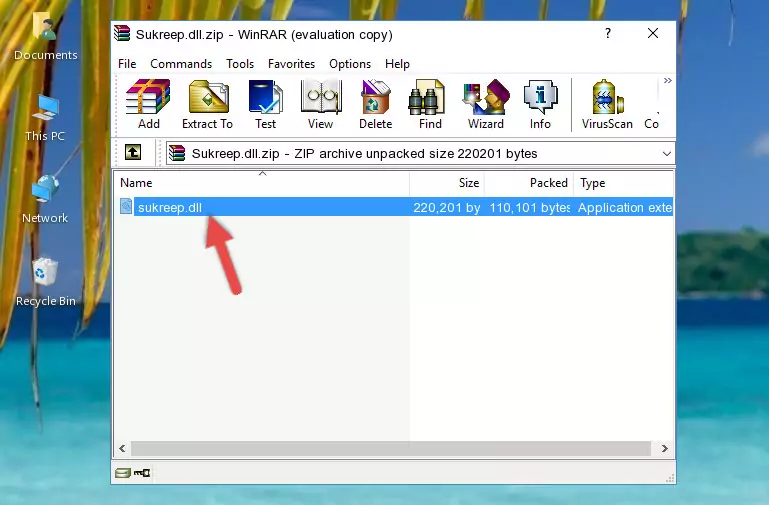Sort by Type column header
Screen dimensions: 769x505
[623, 183]
